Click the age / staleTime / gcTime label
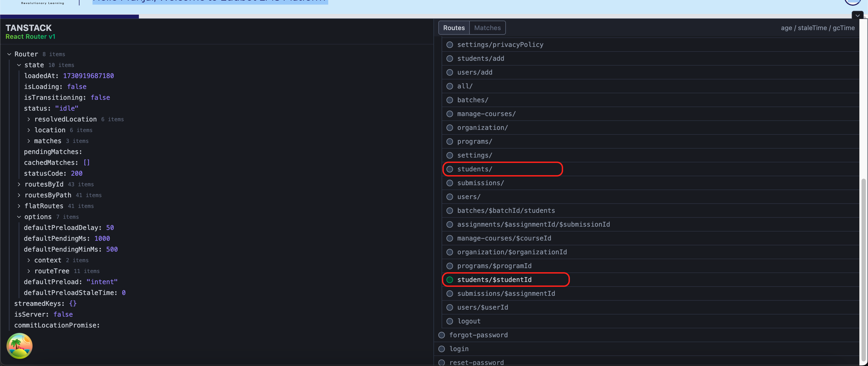This screenshot has height=366, width=868. click(x=818, y=28)
